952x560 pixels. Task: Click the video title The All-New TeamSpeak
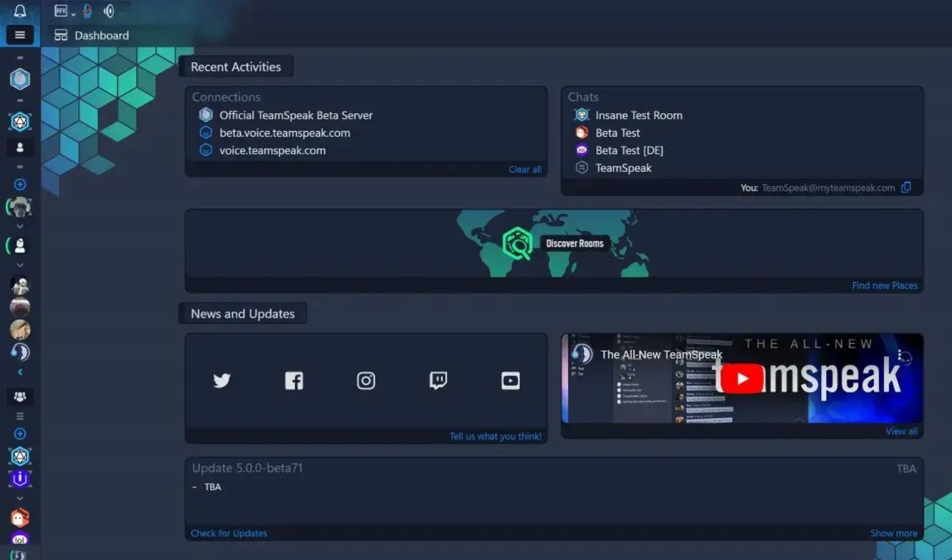(661, 354)
